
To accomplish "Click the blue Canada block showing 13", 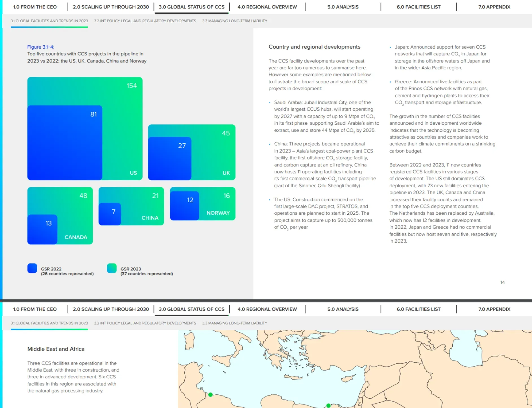I will 42,229.
